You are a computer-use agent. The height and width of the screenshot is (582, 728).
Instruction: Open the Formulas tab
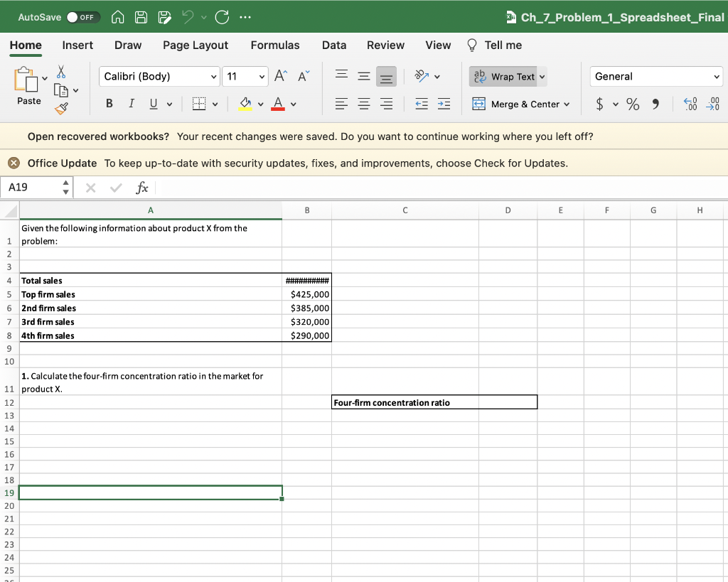click(x=275, y=45)
